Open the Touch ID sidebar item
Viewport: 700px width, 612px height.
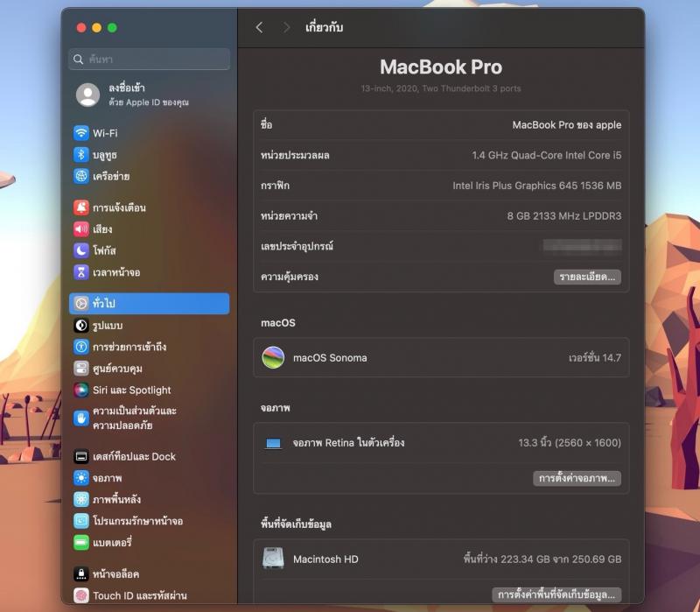coord(149,595)
